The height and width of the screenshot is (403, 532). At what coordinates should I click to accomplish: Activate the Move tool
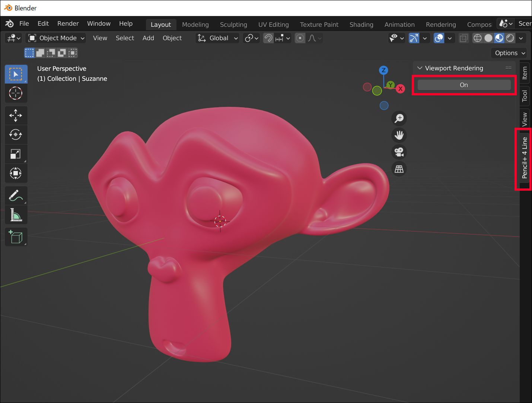pyautogui.click(x=16, y=115)
